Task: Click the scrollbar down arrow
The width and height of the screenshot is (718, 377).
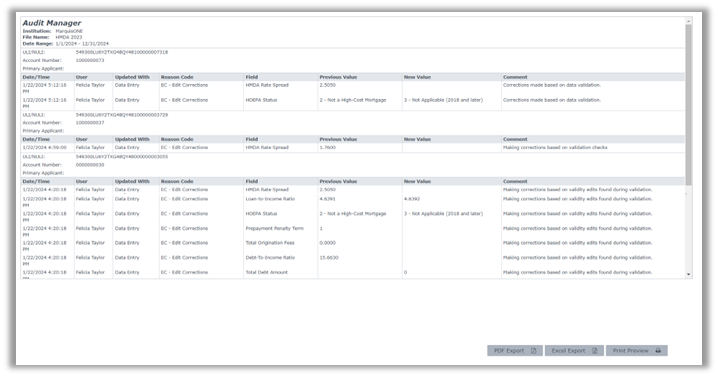Action: tap(688, 274)
